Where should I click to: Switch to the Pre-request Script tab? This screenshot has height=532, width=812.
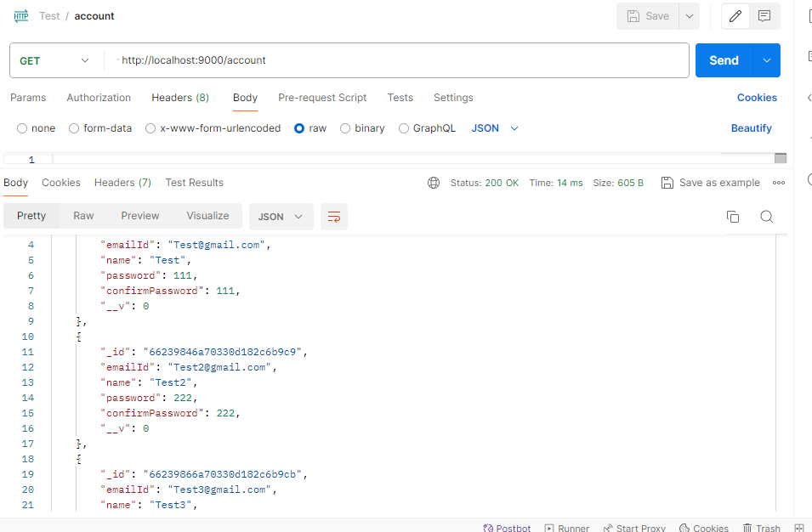322,98
